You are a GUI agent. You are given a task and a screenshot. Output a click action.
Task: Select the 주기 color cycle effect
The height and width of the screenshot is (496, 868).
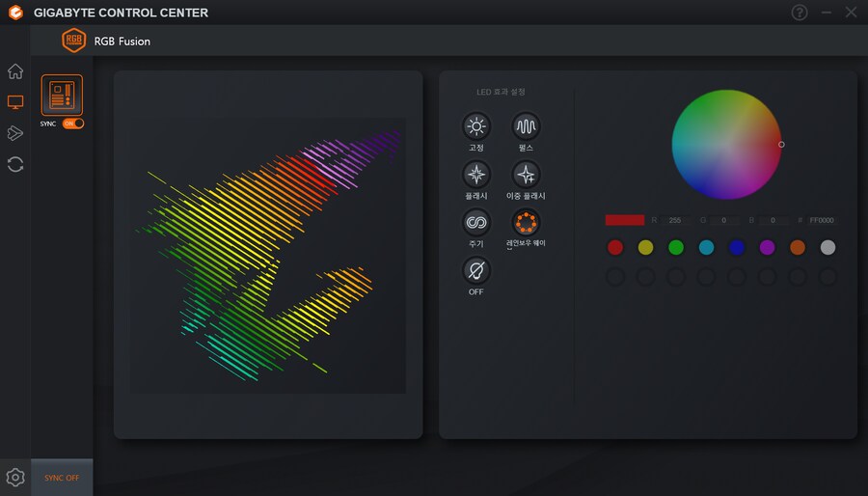coord(476,223)
